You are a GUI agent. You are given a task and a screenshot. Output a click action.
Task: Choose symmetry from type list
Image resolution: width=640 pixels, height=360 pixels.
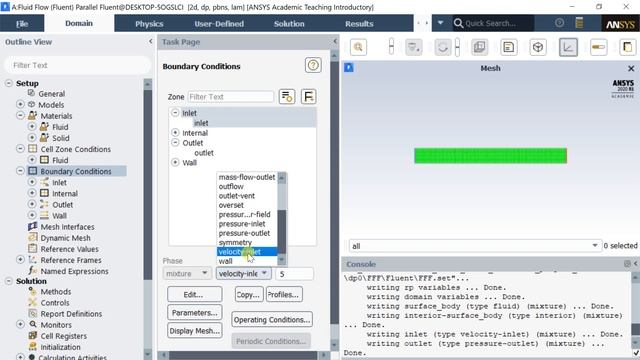tap(235, 242)
